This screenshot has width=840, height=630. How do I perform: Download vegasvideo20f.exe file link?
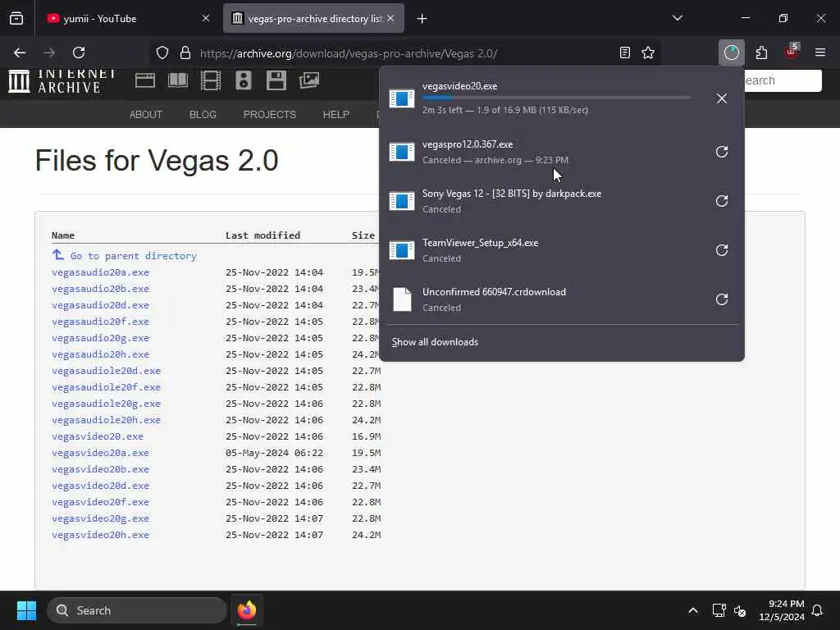(101, 502)
